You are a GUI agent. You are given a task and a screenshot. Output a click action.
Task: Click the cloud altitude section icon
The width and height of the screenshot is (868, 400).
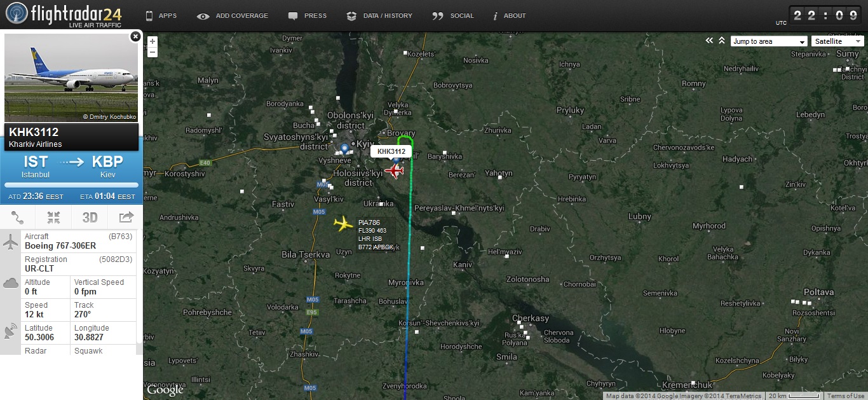pyautogui.click(x=10, y=283)
